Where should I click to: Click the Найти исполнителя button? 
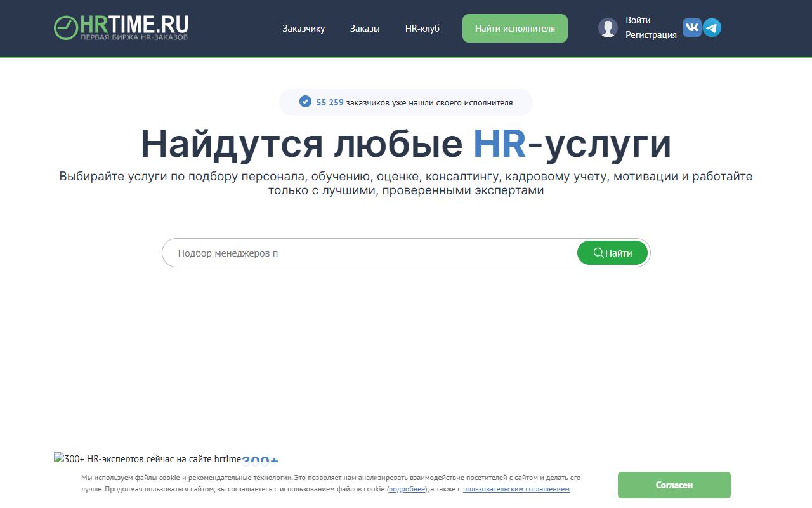[x=515, y=29]
